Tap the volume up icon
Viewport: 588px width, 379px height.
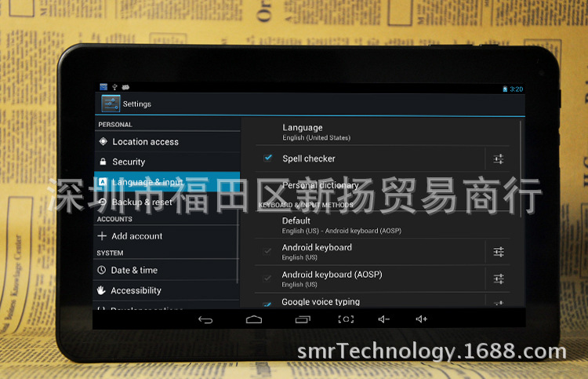point(422,319)
